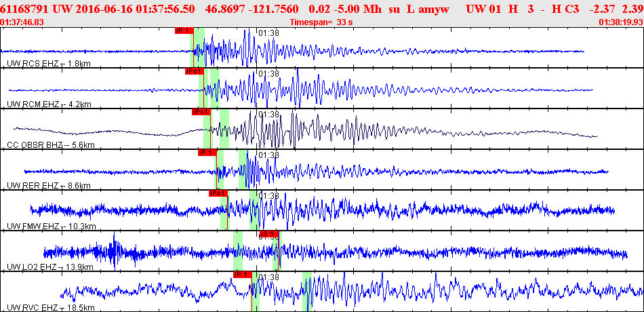
Task: Select the red P pick flag on RER trace
Action: pos(207,153)
